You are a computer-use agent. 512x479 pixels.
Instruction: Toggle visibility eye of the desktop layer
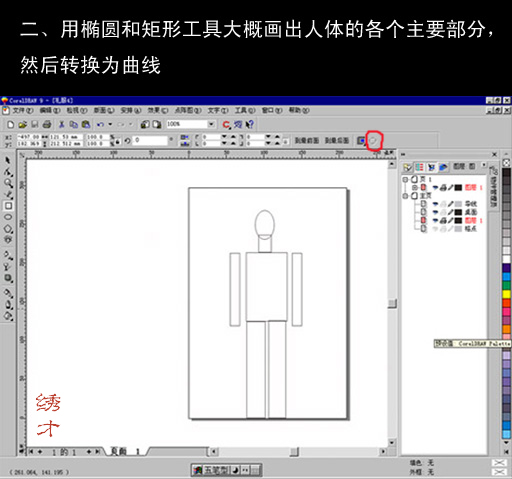click(x=435, y=212)
